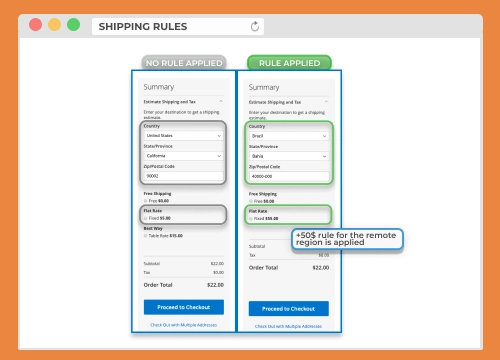This screenshot has width=500, height=360.
Task: Select Table Rate $15.00 Best Way option
Action: point(145,236)
